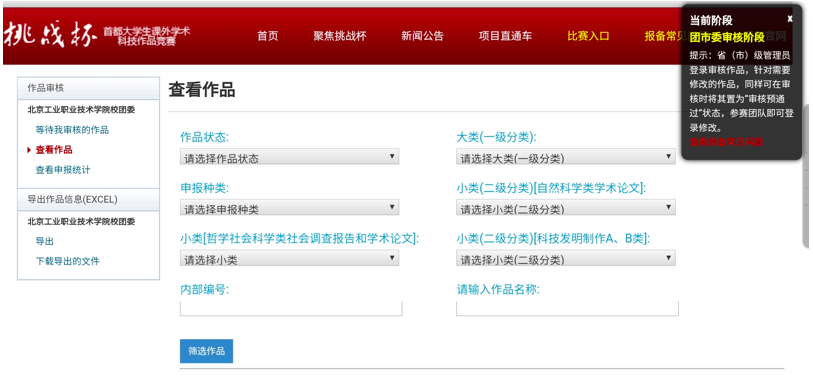Open 等待我审核的作品 sidebar link
The image size is (813, 376).
(72, 130)
